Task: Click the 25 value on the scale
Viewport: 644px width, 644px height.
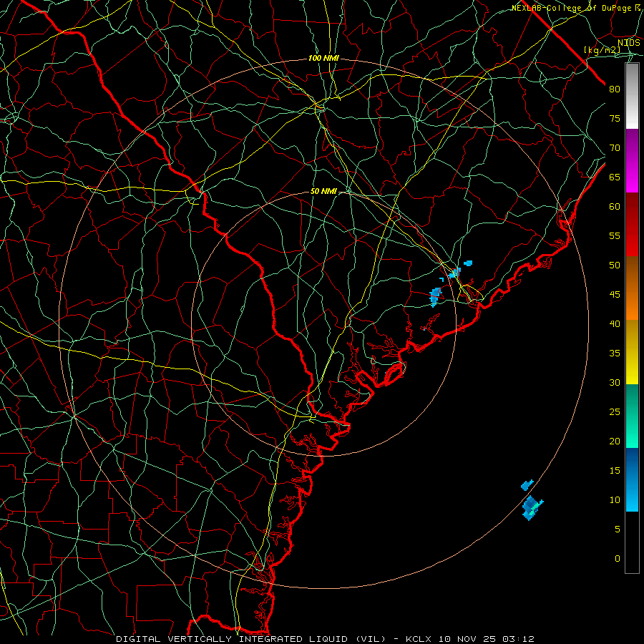Action: [x=615, y=411]
